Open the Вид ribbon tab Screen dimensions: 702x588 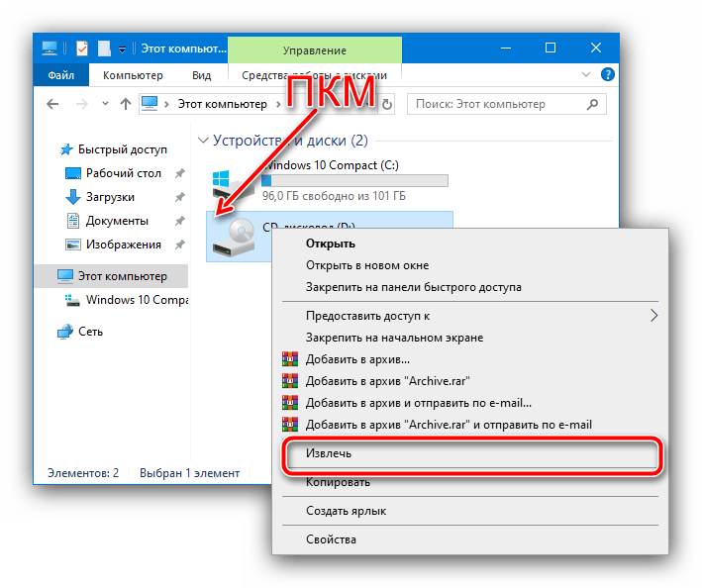point(201,75)
